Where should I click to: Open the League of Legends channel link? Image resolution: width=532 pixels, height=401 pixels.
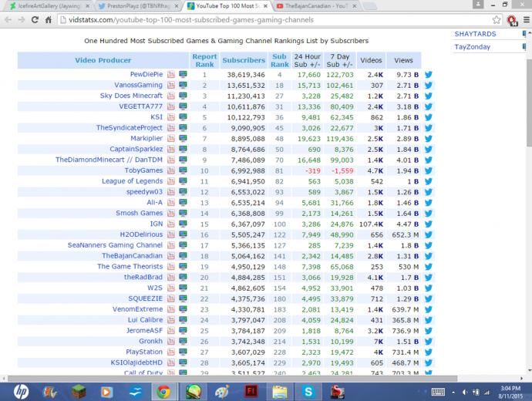point(132,181)
